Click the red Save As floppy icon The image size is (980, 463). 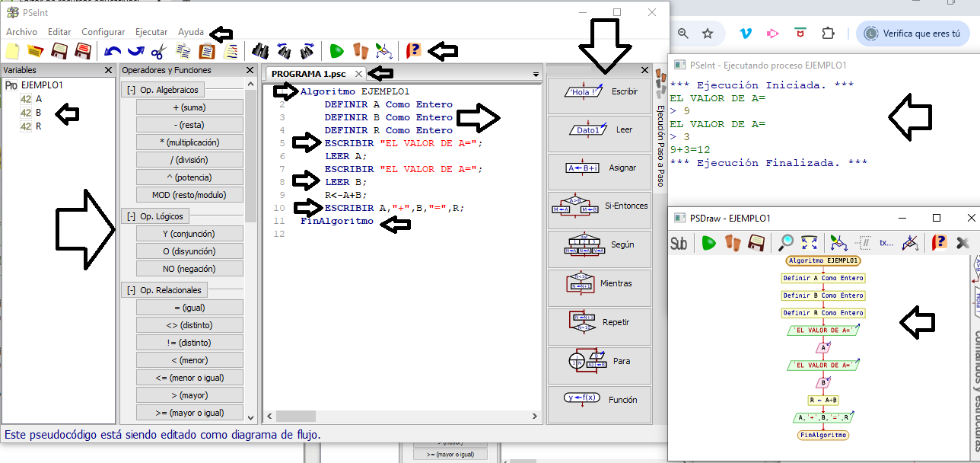tap(83, 52)
